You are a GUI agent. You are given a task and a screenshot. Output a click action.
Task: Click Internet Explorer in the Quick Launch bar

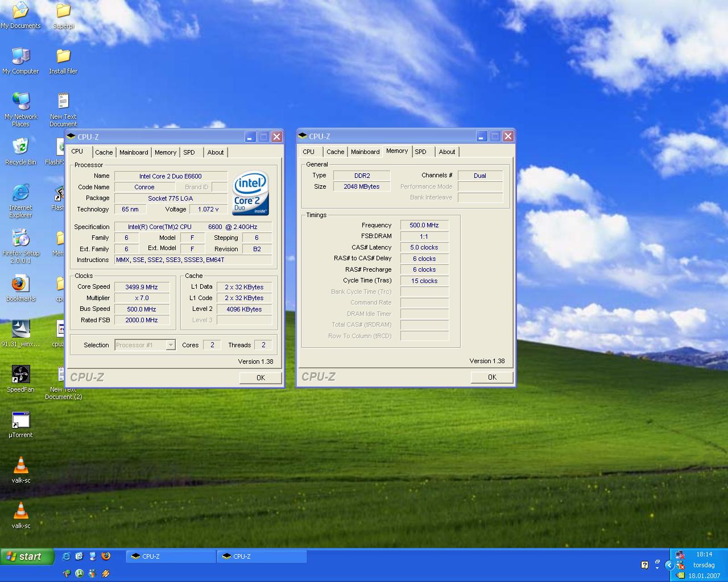pos(67,556)
